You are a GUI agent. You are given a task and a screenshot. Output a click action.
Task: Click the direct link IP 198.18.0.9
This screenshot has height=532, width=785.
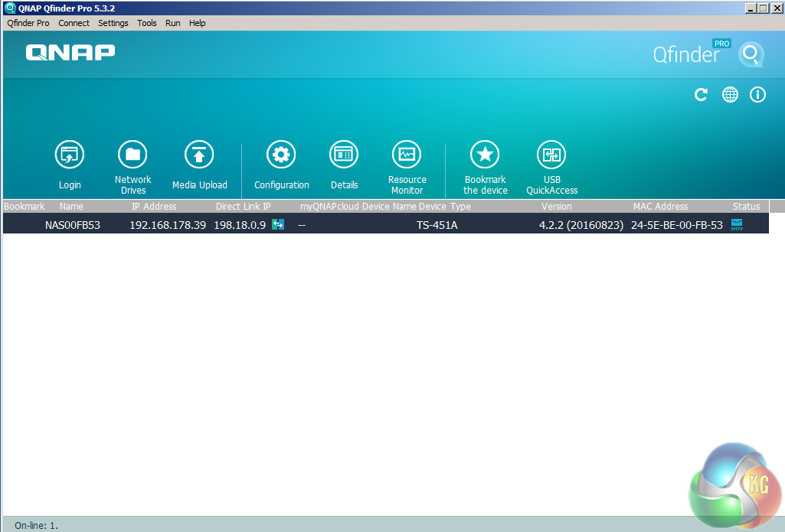coord(240,225)
